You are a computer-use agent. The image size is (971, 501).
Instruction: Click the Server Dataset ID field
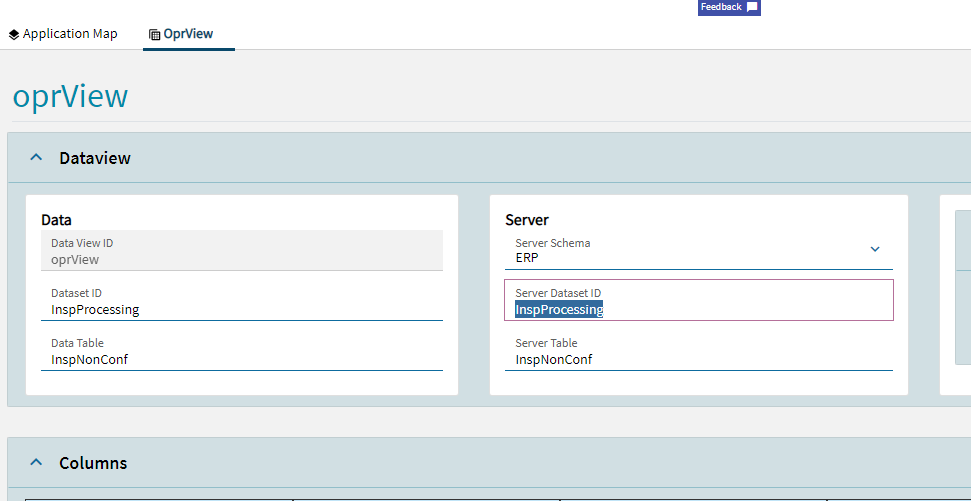click(x=699, y=300)
